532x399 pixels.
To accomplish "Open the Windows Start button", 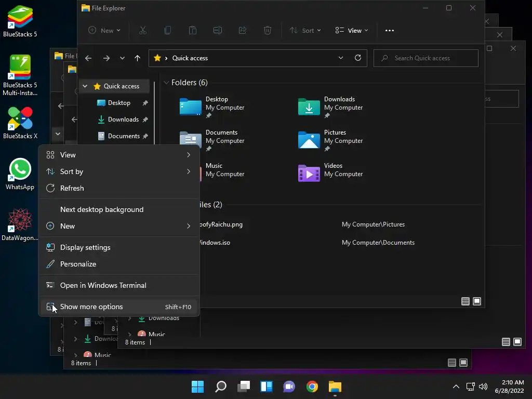I will coord(197,387).
